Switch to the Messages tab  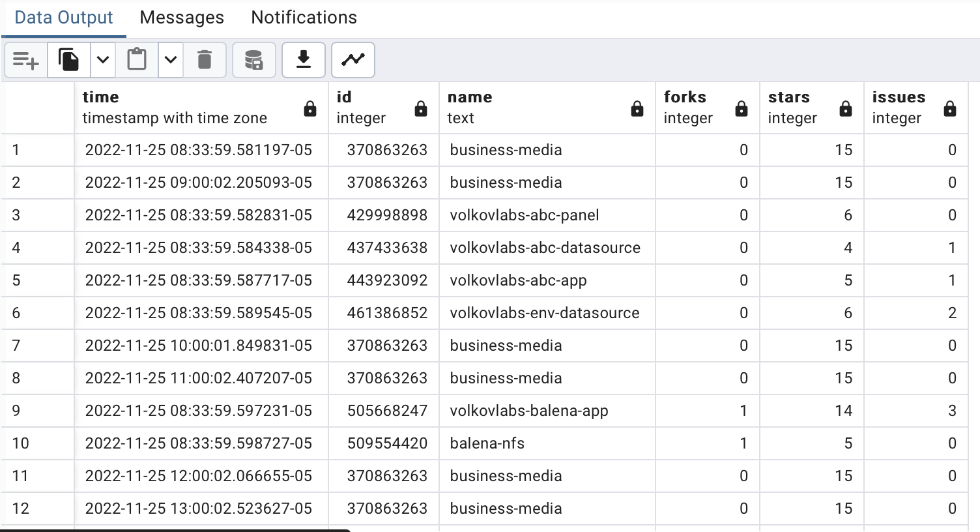coord(182,18)
